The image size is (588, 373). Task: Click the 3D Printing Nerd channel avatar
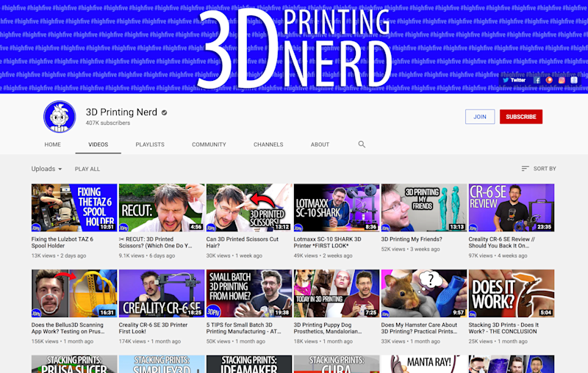coord(60,117)
